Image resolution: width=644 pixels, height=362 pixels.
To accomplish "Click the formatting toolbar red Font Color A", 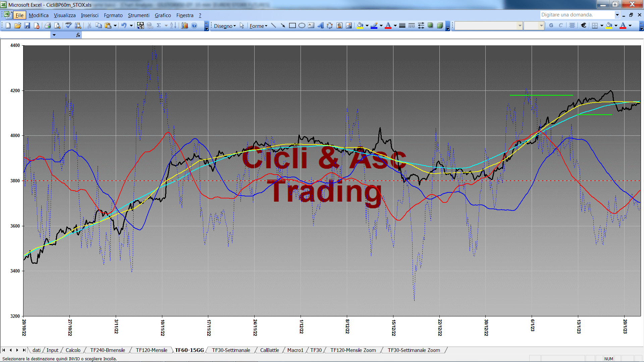I will pyautogui.click(x=623, y=26).
